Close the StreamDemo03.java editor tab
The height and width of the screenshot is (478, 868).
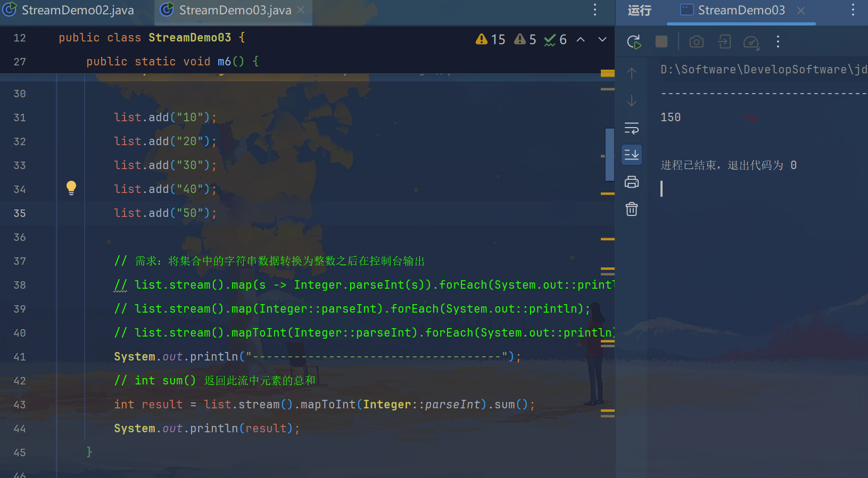(301, 10)
